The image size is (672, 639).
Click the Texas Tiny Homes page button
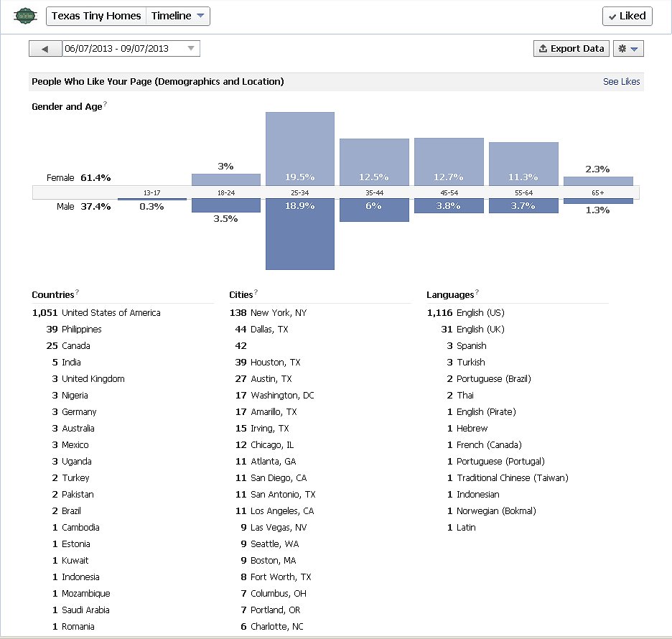click(95, 16)
